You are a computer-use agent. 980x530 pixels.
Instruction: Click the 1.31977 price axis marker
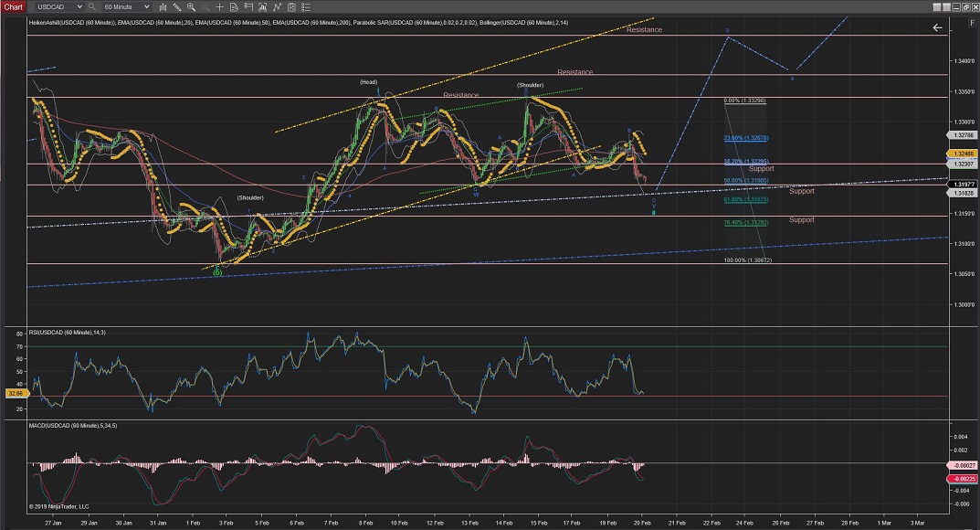[963, 185]
